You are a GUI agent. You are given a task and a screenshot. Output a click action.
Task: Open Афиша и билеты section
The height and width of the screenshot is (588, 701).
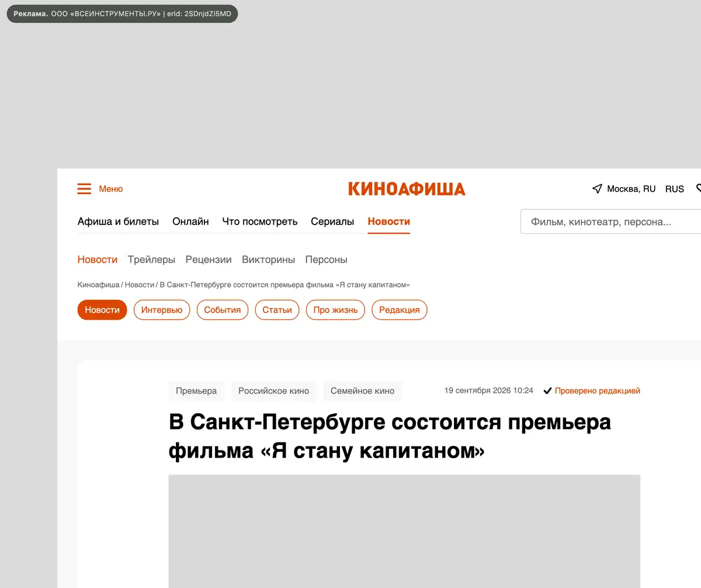point(118,222)
